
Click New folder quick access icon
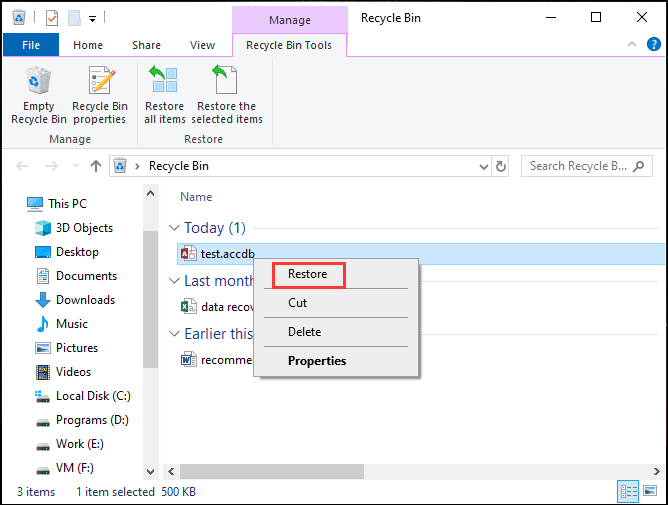pos(74,18)
